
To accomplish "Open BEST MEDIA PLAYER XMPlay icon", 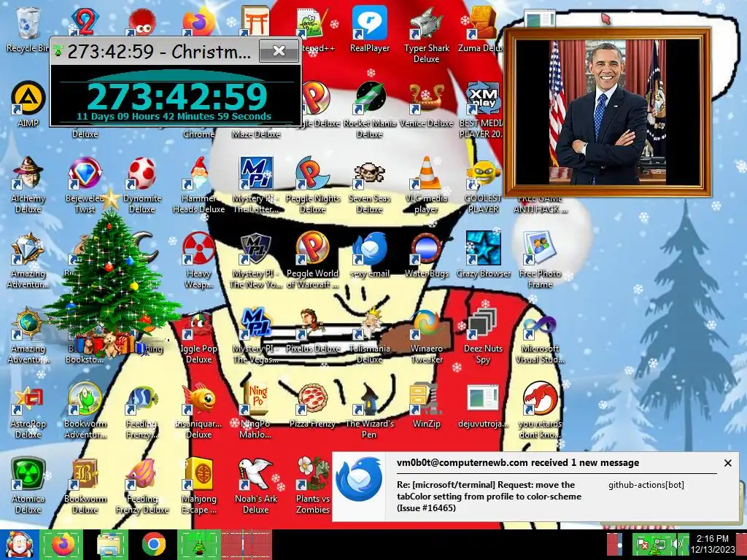I will [481, 111].
